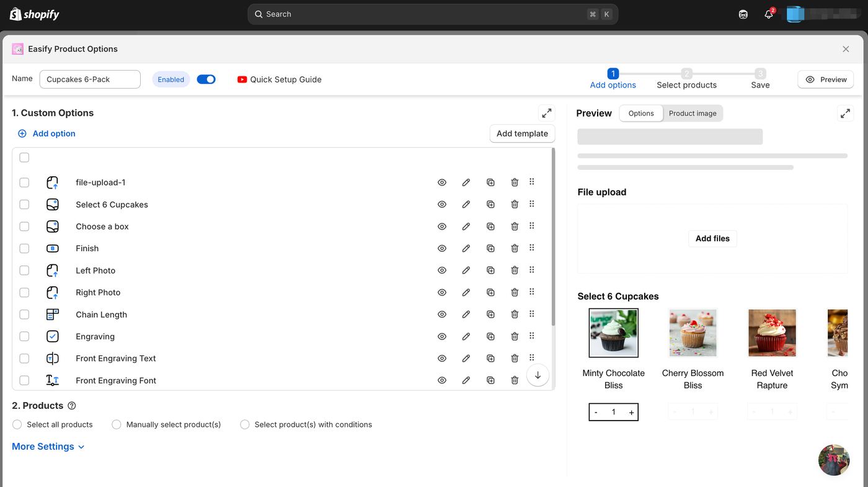
Task: Click the Easify Product Options app icon
Action: 17,49
